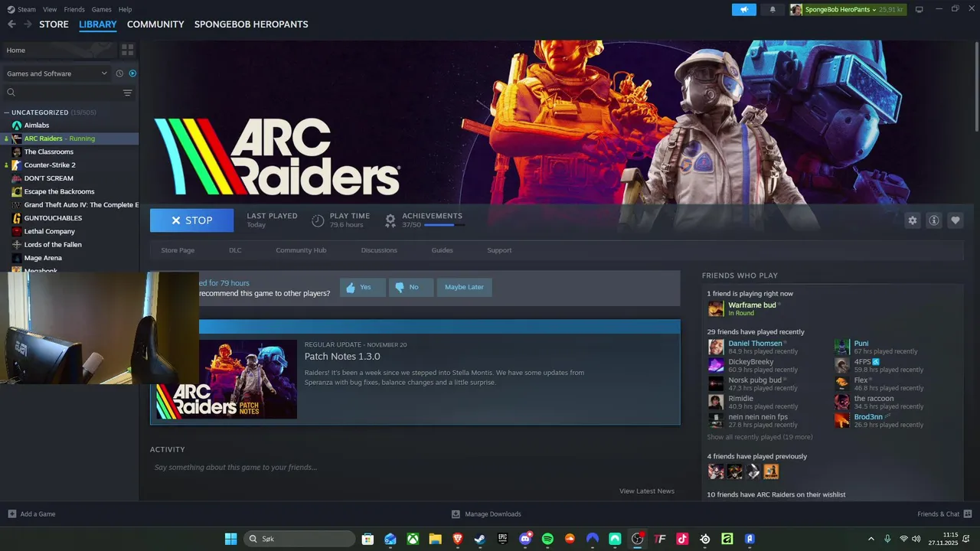Image resolution: width=980 pixels, height=551 pixels.
Task: Switch library to grid view icon
Action: (128, 50)
